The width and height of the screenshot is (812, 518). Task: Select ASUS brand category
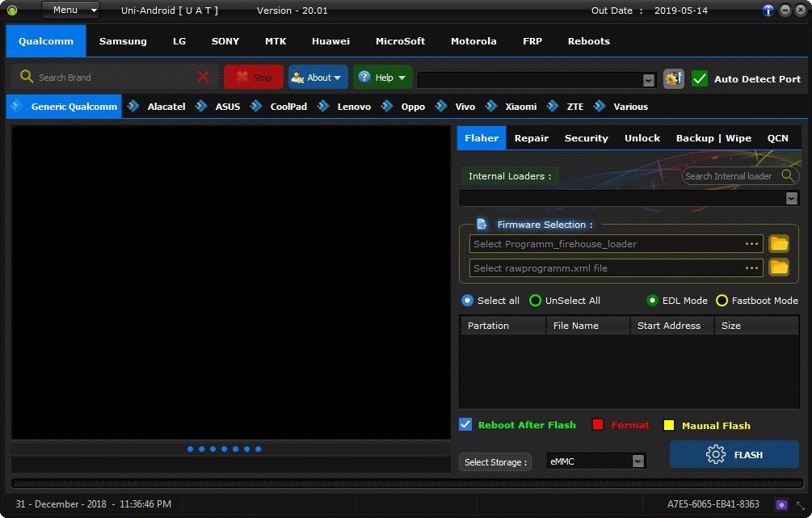click(x=217, y=106)
